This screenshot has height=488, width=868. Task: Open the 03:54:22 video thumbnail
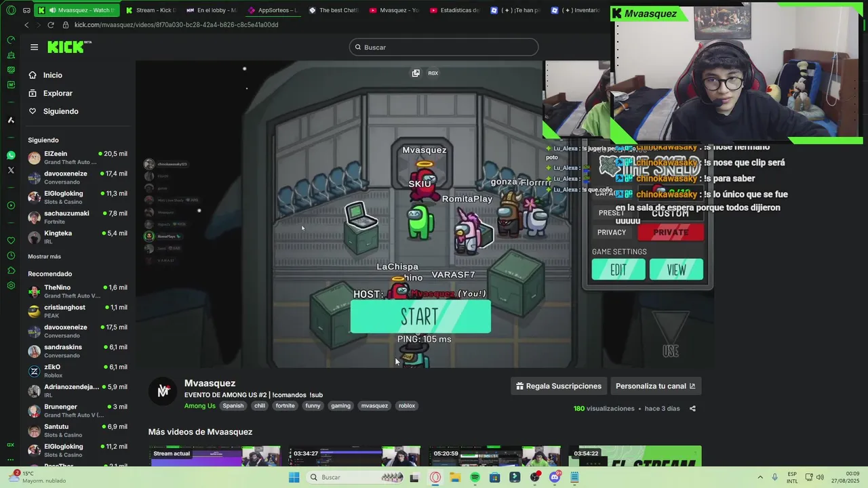pyautogui.click(x=635, y=456)
